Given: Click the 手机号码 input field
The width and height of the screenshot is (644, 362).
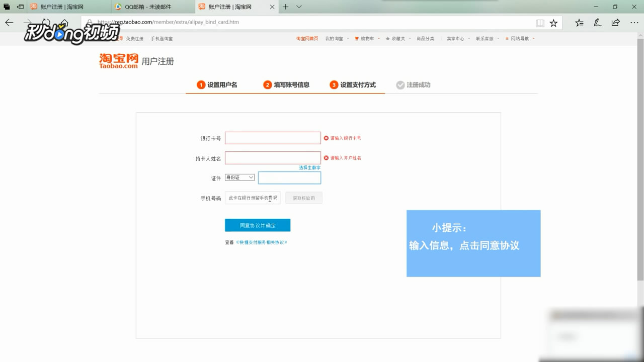Looking at the screenshot, I should pyautogui.click(x=253, y=198).
